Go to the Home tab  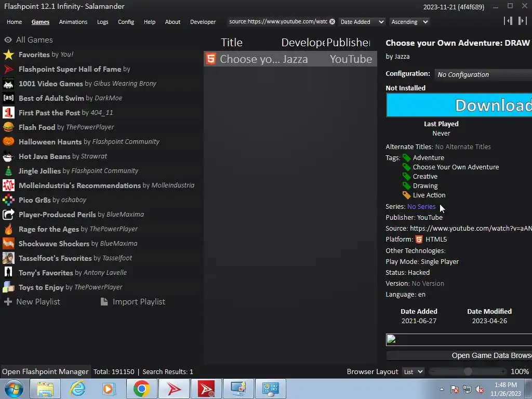click(14, 22)
